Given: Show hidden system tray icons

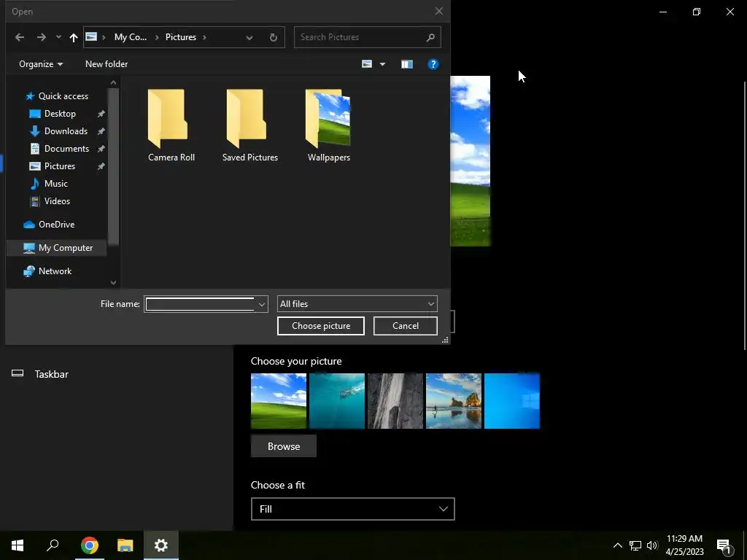Looking at the screenshot, I should click(x=617, y=545).
